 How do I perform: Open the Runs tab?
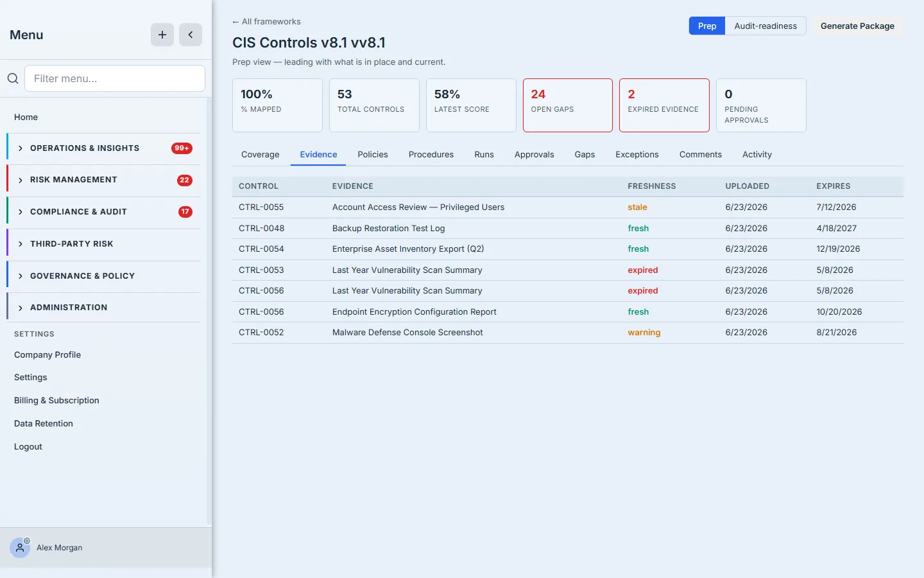(484, 155)
